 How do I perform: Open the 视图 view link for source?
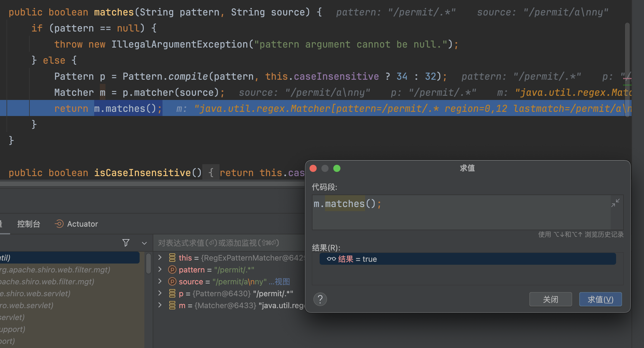tap(282, 282)
